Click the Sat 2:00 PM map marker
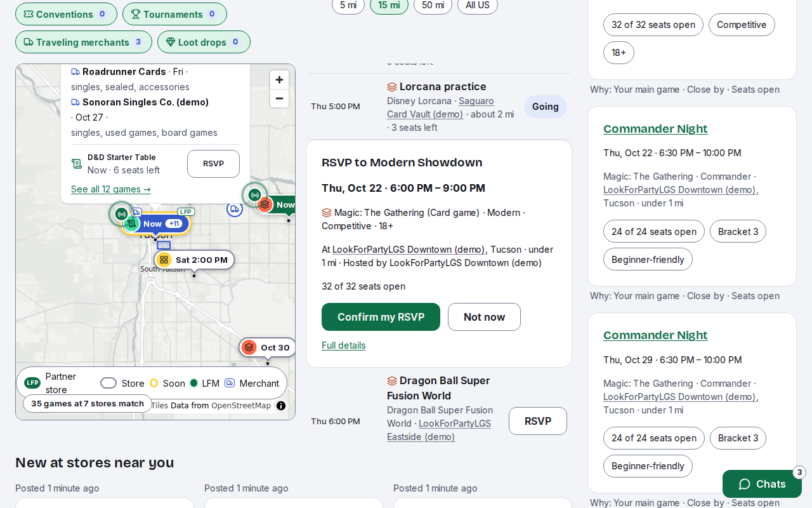 click(x=194, y=260)
